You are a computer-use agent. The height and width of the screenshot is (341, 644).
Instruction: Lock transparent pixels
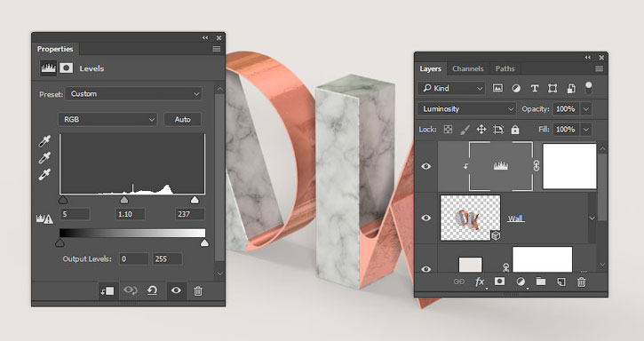click(x=448, y=130)
